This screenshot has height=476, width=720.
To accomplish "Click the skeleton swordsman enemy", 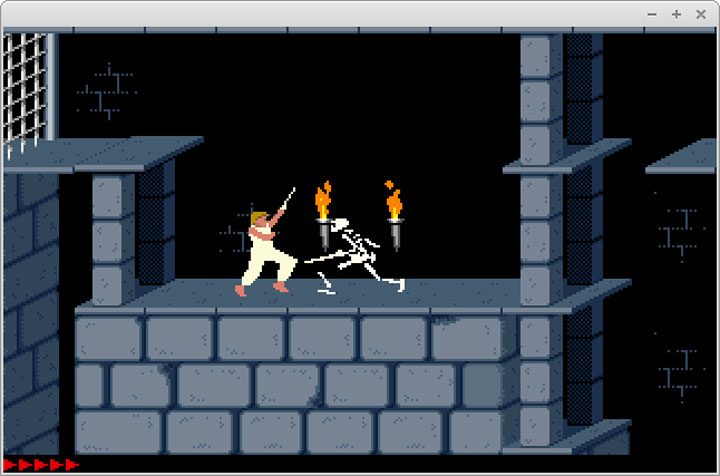I will (357, 256).
